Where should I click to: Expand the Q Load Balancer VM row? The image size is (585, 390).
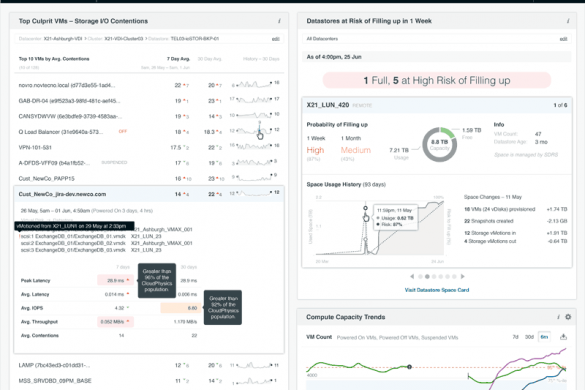tap(149, 132)
